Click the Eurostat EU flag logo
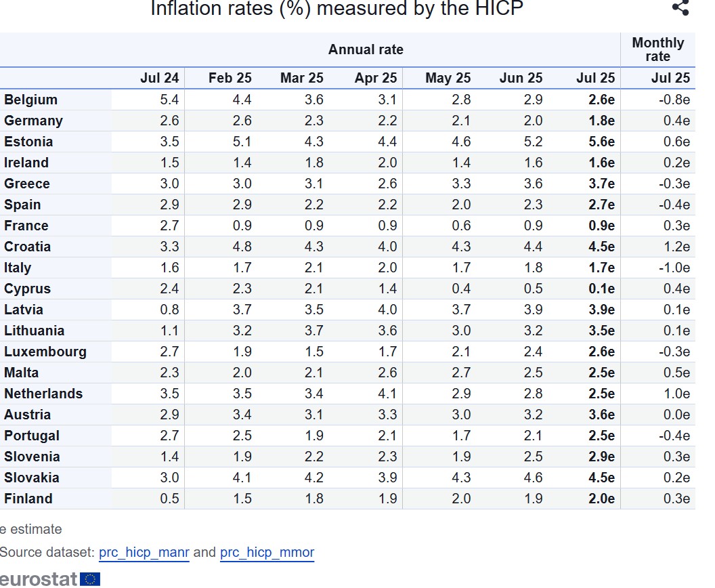Screen dimensions: 715x588 (x=90, y=579)
